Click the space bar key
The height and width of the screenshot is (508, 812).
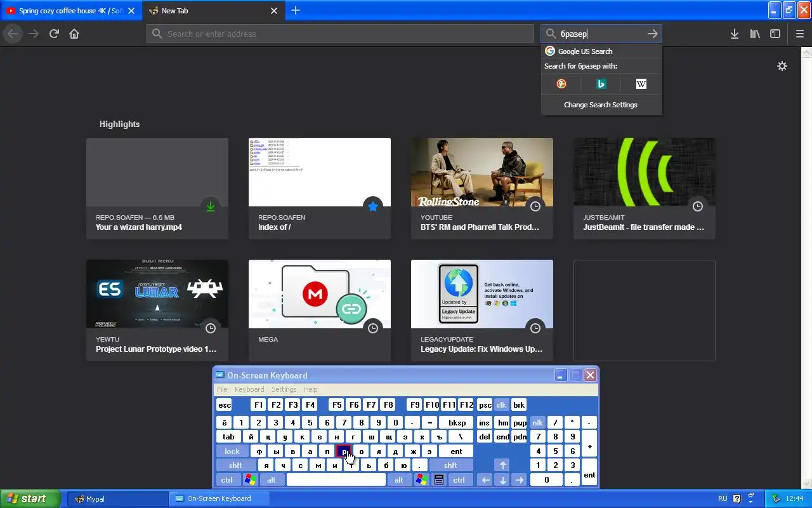tap(336, 480)
